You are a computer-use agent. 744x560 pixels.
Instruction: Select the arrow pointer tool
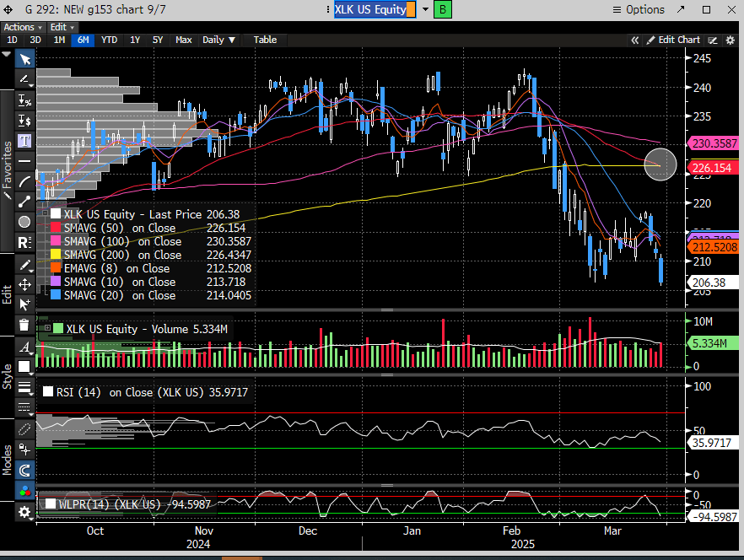click(x=24, y=59)
